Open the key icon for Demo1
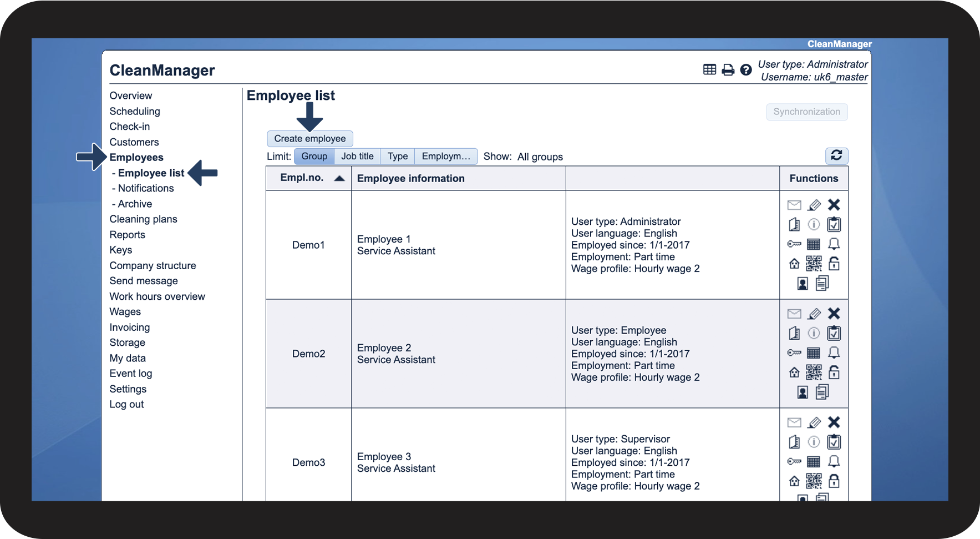The image size is (980, 539). click(x=794, y=244)
